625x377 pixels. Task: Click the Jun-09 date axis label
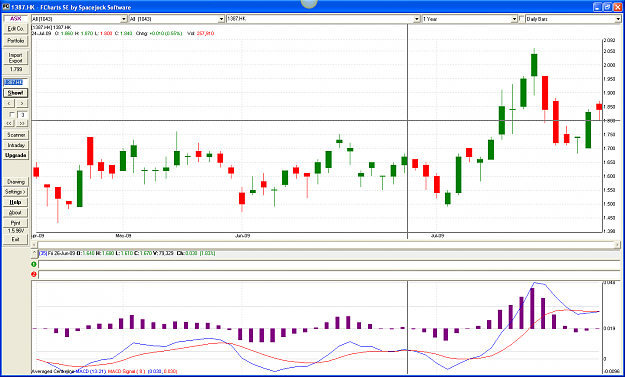pyautogui.click(x=242, y=236)
